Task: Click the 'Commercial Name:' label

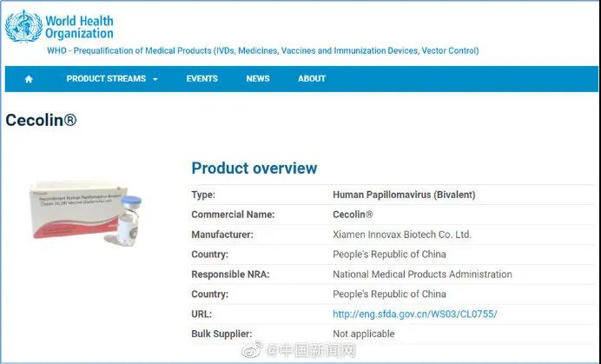Action: pos(233,215)
